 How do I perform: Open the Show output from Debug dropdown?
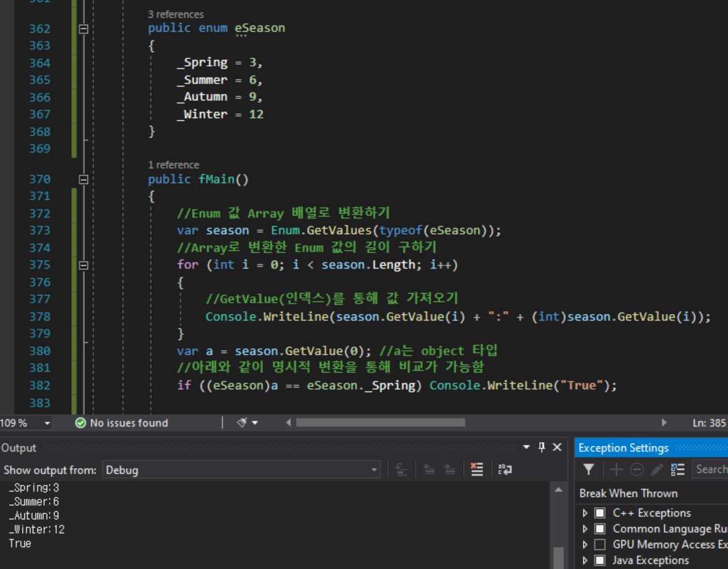[241, 470]
